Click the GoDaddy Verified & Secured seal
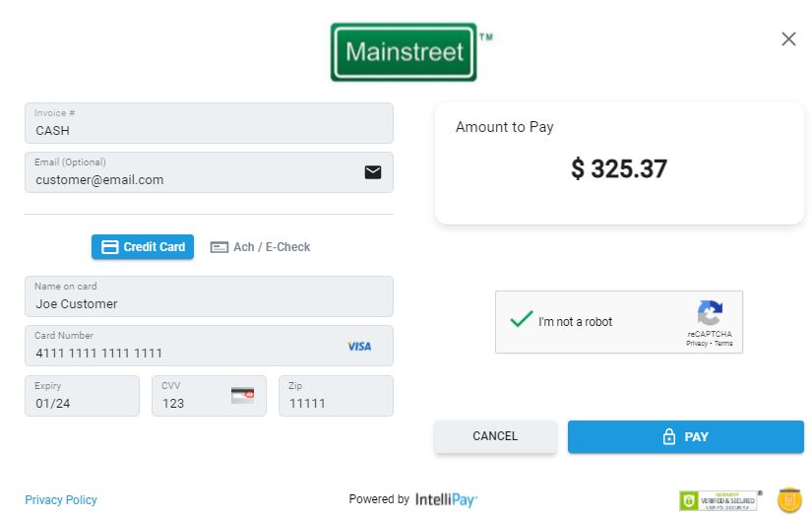812x519 pixels. click(719, 500)
